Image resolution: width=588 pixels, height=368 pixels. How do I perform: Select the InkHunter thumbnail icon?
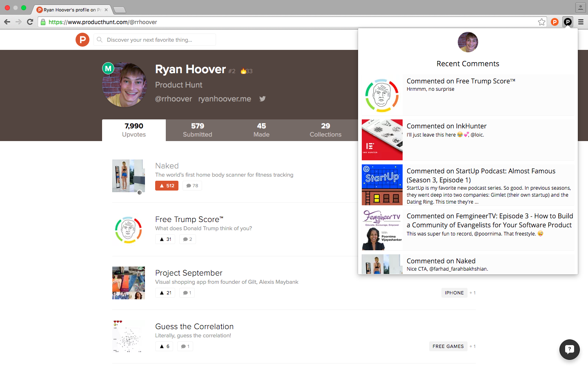tap(382, 139)
